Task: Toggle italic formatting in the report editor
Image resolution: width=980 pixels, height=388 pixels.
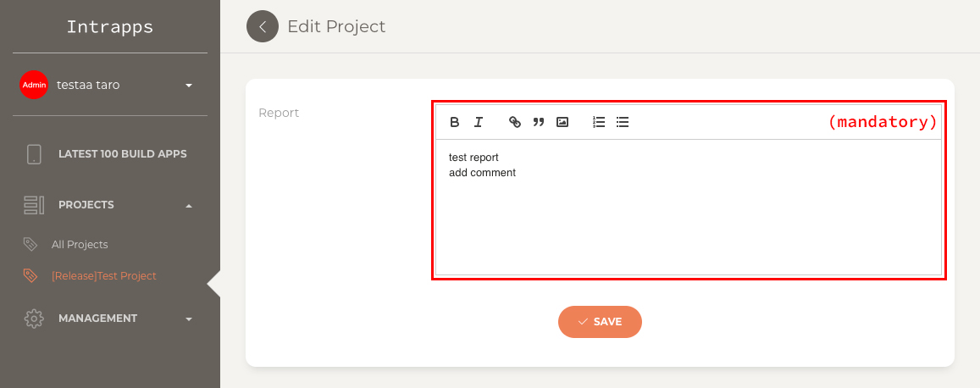Action: click(478, 123)
